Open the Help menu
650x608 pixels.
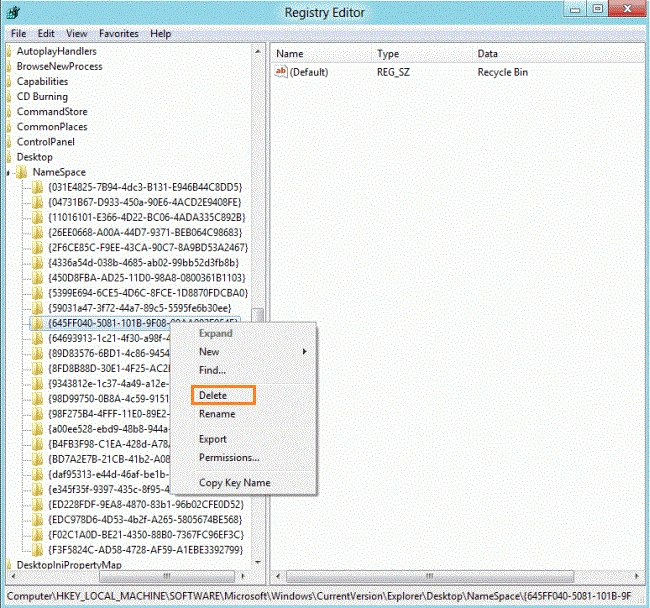coord(160,34)
